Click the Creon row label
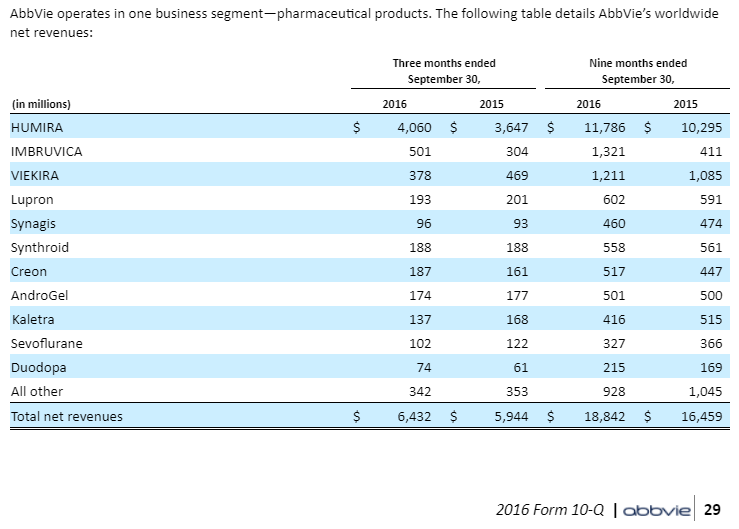 coord(29,272)
